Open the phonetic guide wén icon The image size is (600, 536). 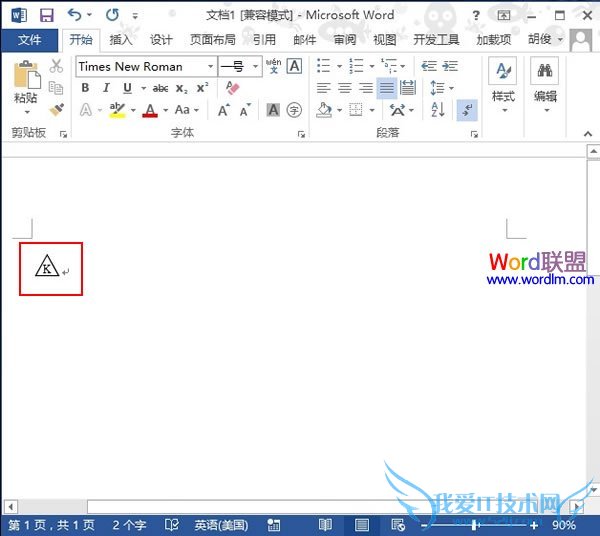coord(274,66)
